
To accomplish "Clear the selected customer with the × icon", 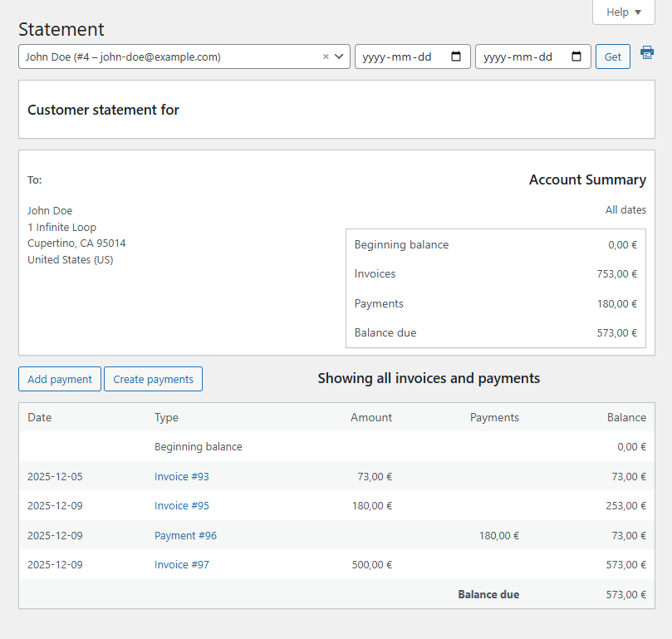I will tap(326, 57).
